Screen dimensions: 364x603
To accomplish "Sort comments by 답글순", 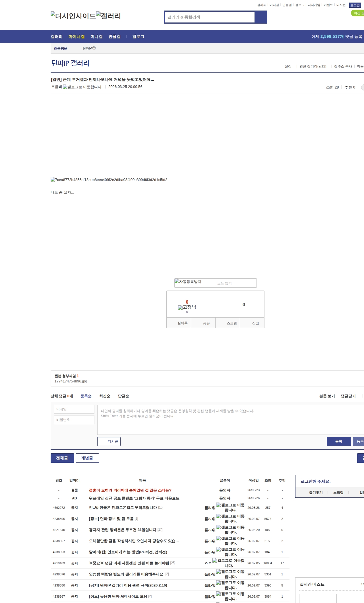I will coord(123,396).
